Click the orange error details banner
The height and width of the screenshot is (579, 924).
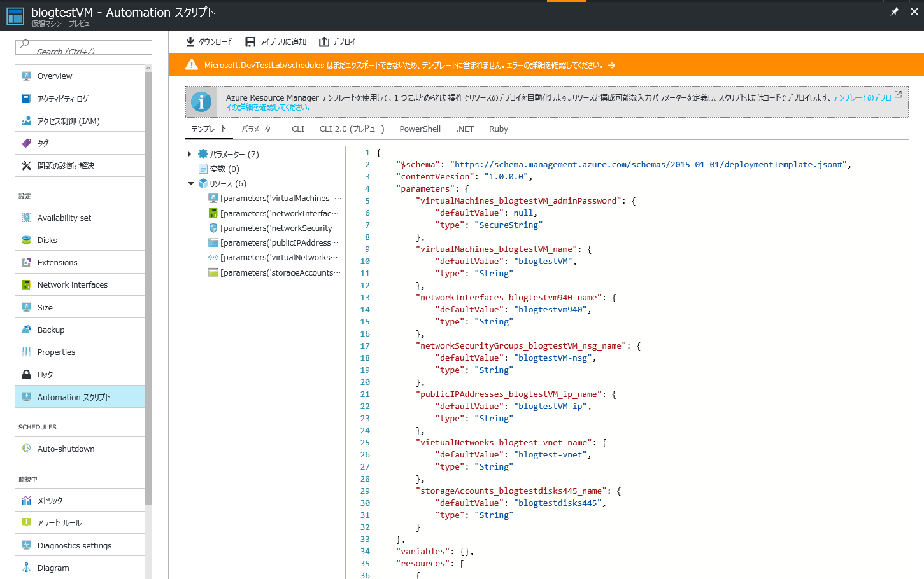546,65
